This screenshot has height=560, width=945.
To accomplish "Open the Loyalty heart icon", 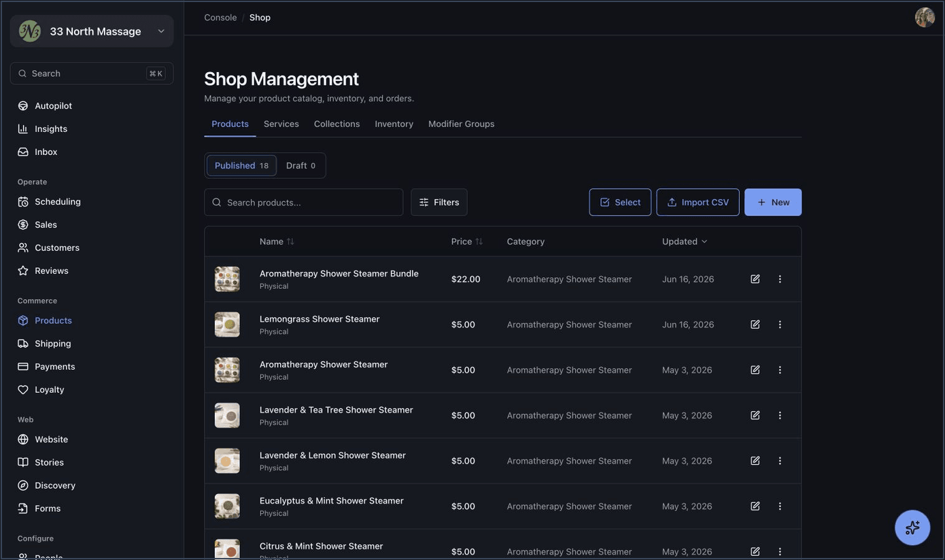I will click(x=23, y=390).
